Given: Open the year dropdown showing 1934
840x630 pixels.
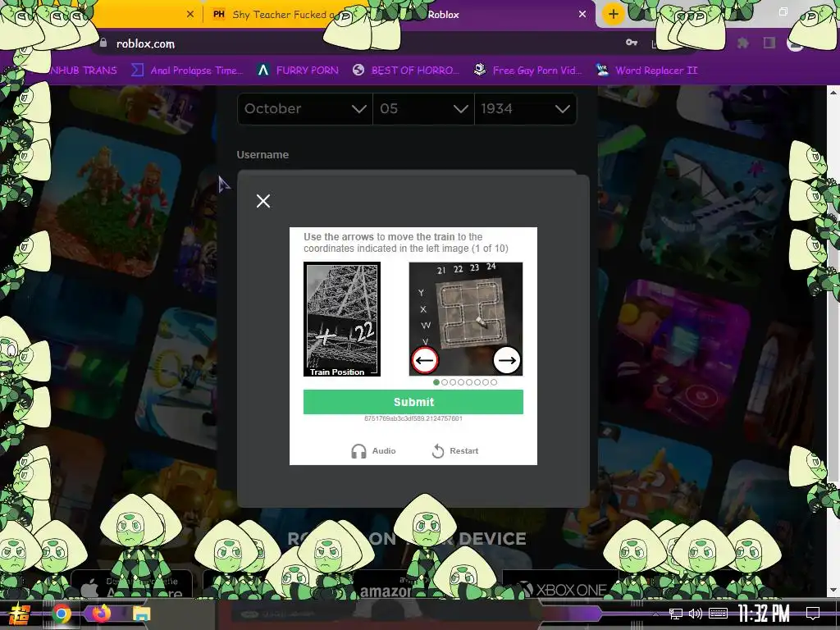Looking at the screenshot, I should (x=526, y=109).
